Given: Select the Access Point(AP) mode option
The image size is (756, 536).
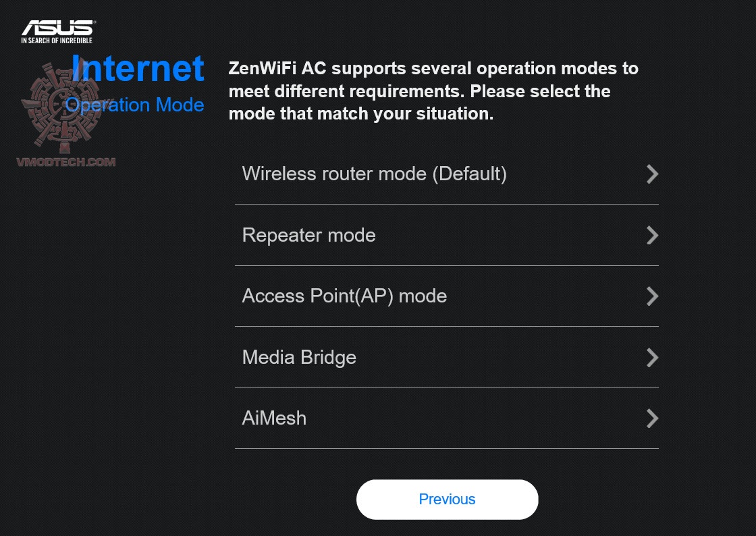Looking at the screenshot, I should [344, 296].
